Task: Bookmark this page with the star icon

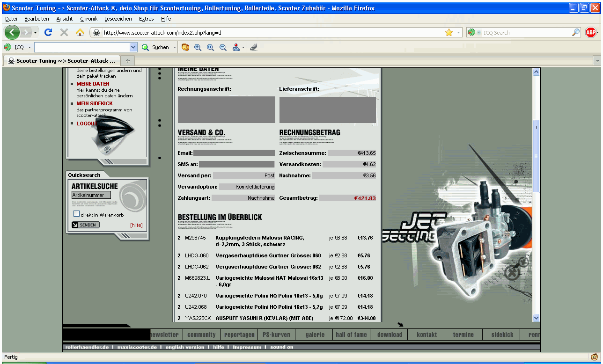Action: [449, 32]
